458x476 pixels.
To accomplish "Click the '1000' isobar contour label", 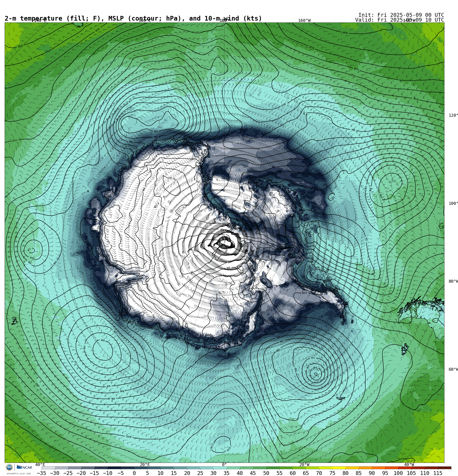I will pos(37,385).
